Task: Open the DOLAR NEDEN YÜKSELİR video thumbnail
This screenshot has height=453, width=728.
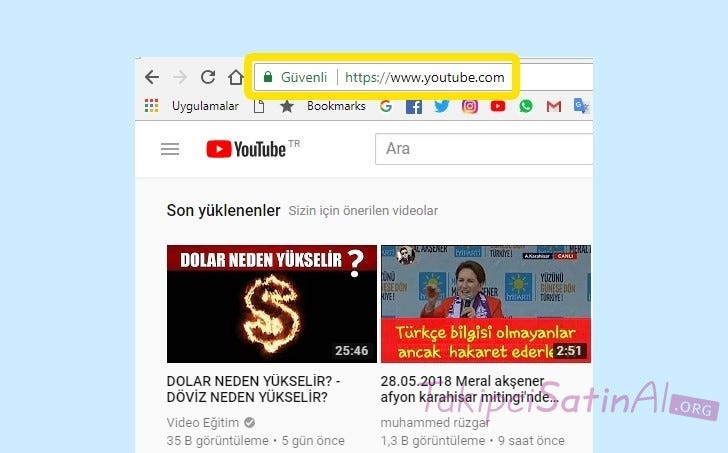Action: click(x=272, y=304)
